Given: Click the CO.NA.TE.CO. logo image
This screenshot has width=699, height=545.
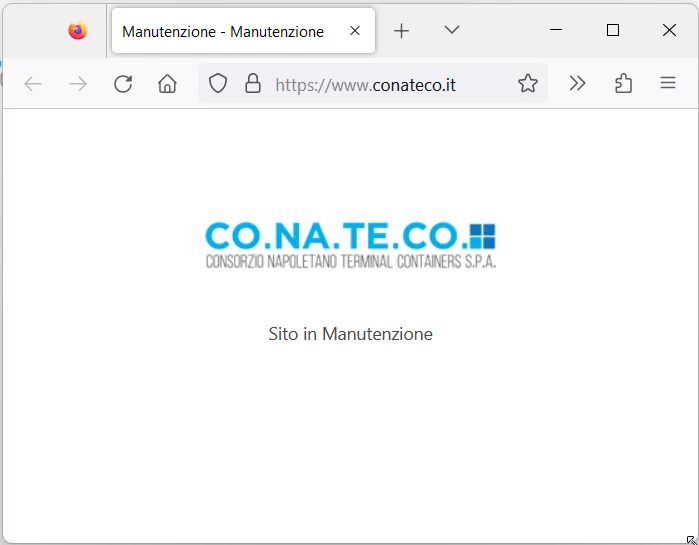Looking at the screenshot, I should [x=350, y=245].
